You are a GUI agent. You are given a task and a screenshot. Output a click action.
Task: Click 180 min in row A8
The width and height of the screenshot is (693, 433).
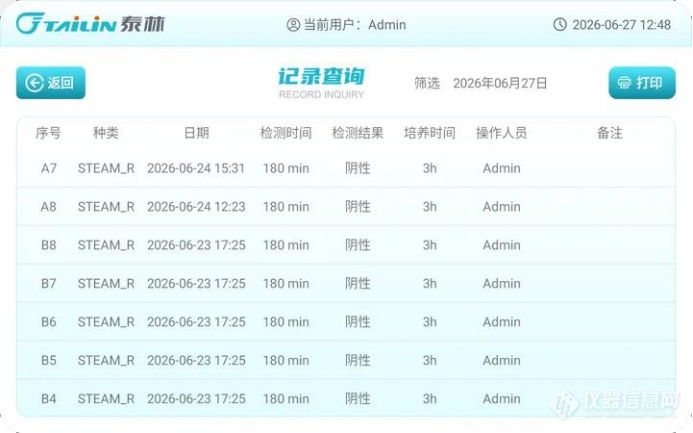point(286,207)
